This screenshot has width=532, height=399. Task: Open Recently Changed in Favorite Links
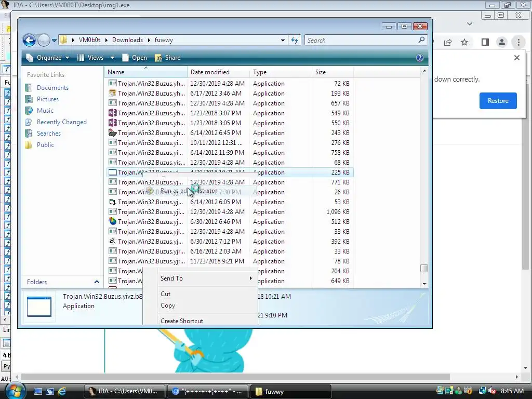pyautogui.click(x=62, y=122)
